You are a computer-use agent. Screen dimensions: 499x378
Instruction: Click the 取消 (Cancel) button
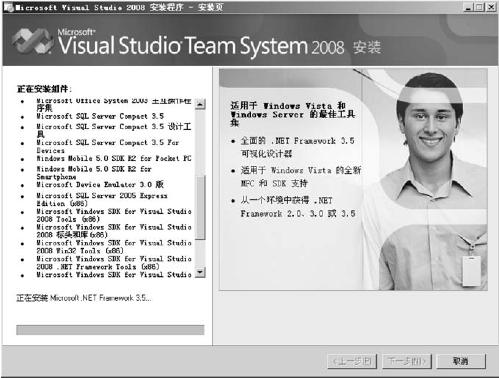click(461, 361)
